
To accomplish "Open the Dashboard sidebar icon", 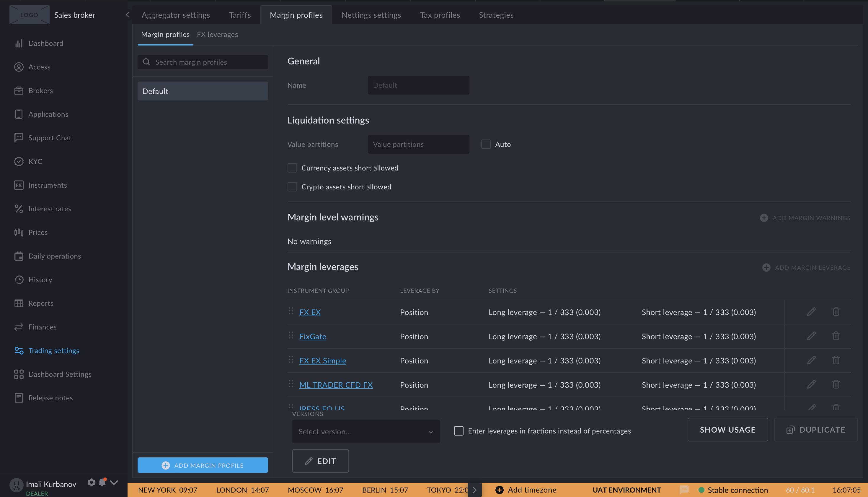I will click(19, 43).
